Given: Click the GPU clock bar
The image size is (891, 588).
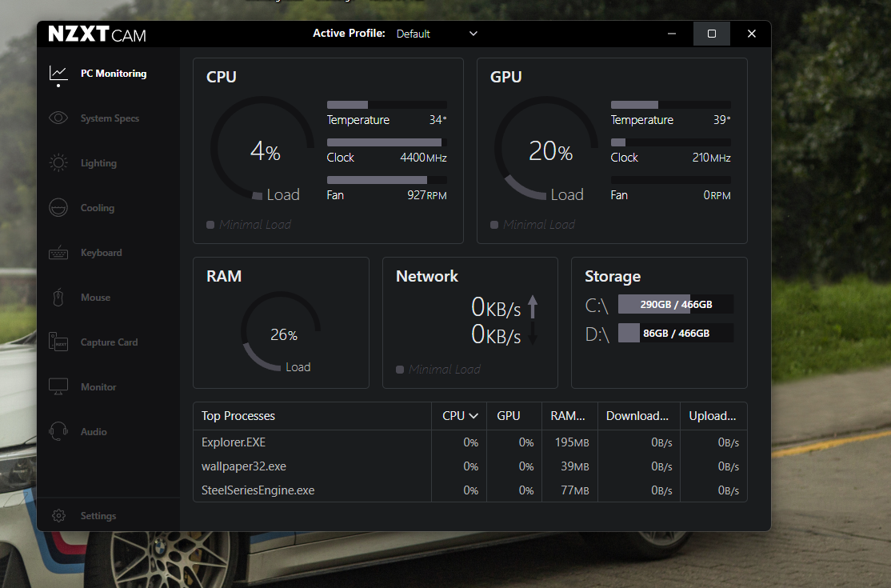Looking at the screenshot, I should click(670, 142).
